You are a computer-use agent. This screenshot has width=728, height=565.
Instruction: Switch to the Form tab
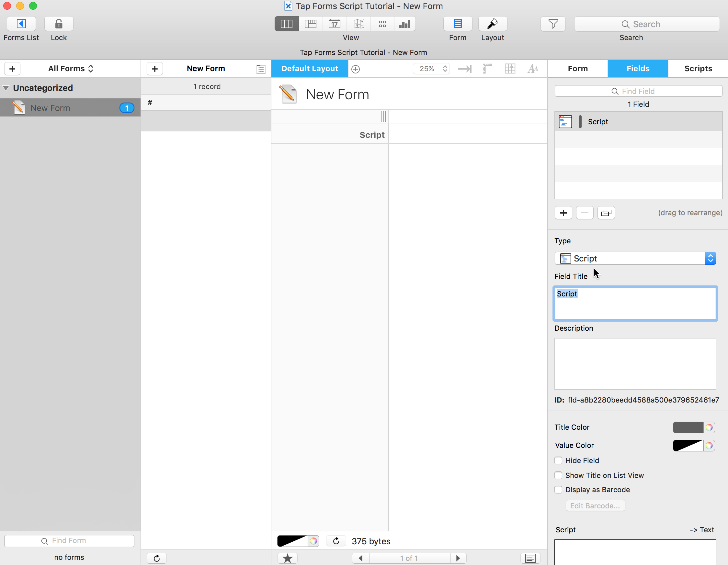[578, 69]
